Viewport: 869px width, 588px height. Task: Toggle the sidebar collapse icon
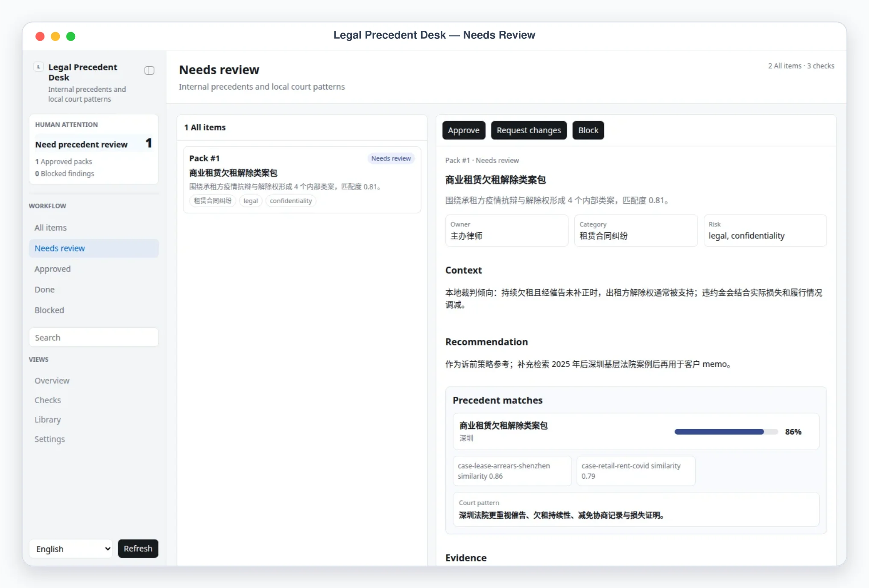pyautogui.click(x=149, y=70)
